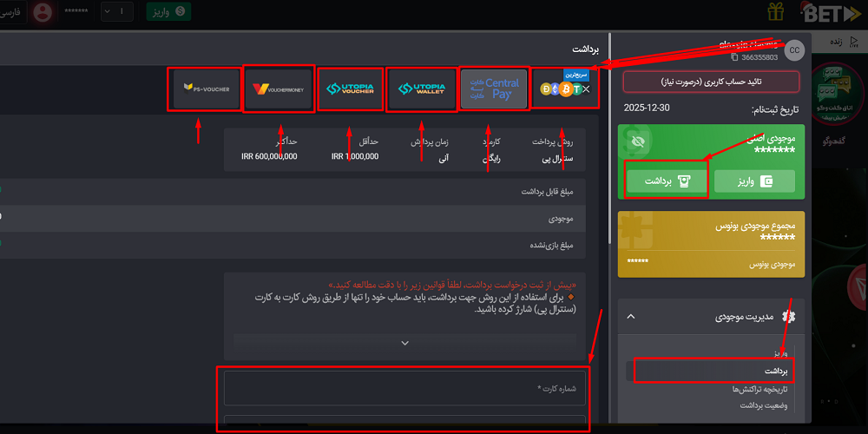Image resolution: width=868 pixels, height=434 pixels.
Task: Choose the Central Pay payment option
Action: (493, 89)
